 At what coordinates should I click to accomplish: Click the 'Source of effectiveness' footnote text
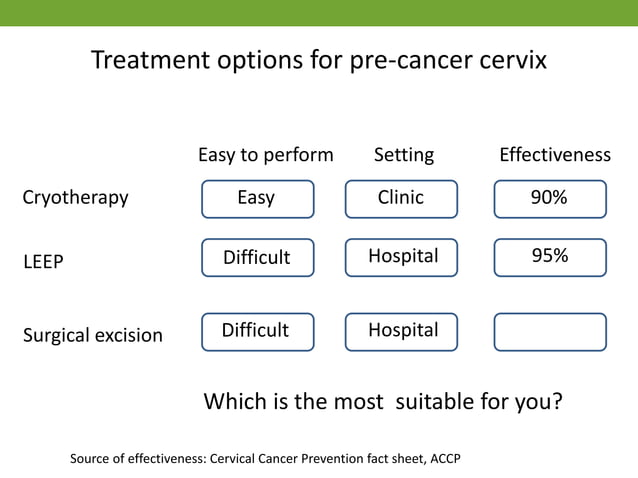click(x=265, y=458)
